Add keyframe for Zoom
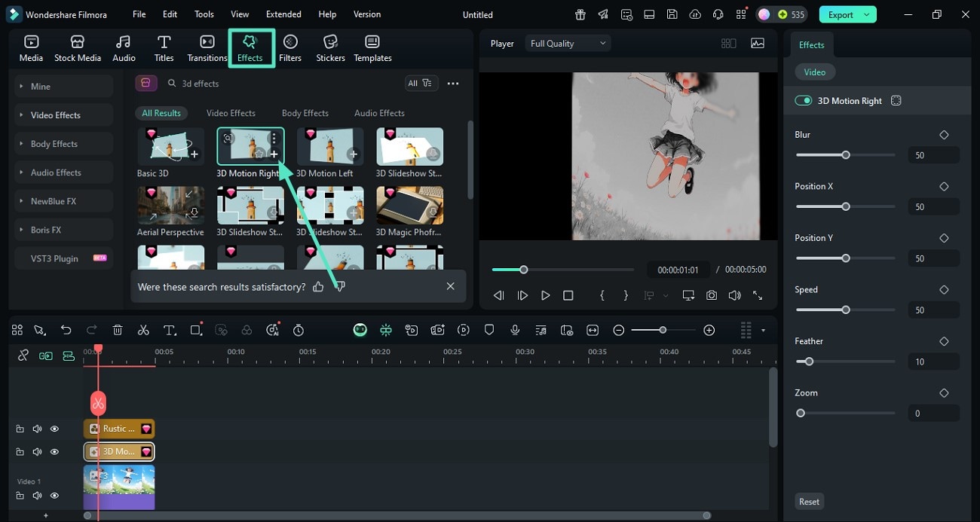The image size is (980, 522). (944, 393)
